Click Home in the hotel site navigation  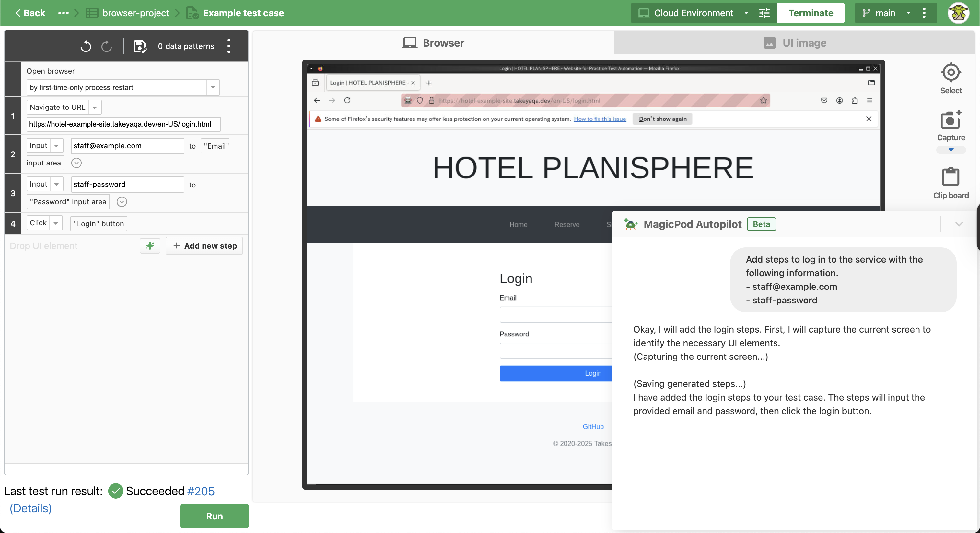(x=518, y=225)
